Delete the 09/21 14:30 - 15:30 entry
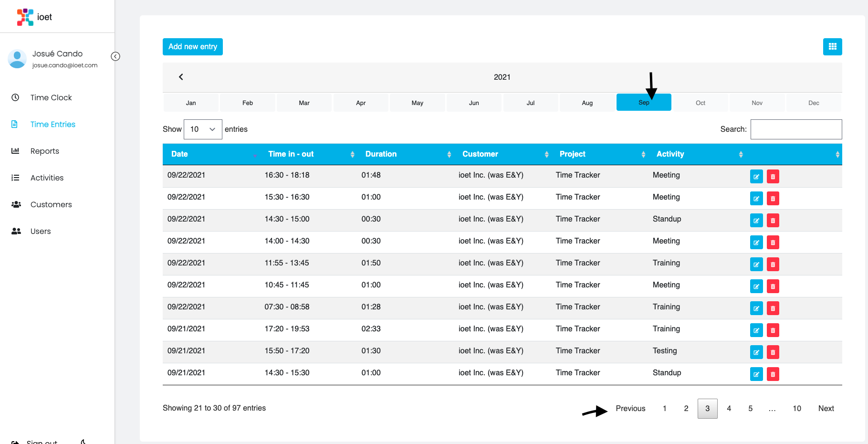Screen dimensions: 868x444 (773, 374)
